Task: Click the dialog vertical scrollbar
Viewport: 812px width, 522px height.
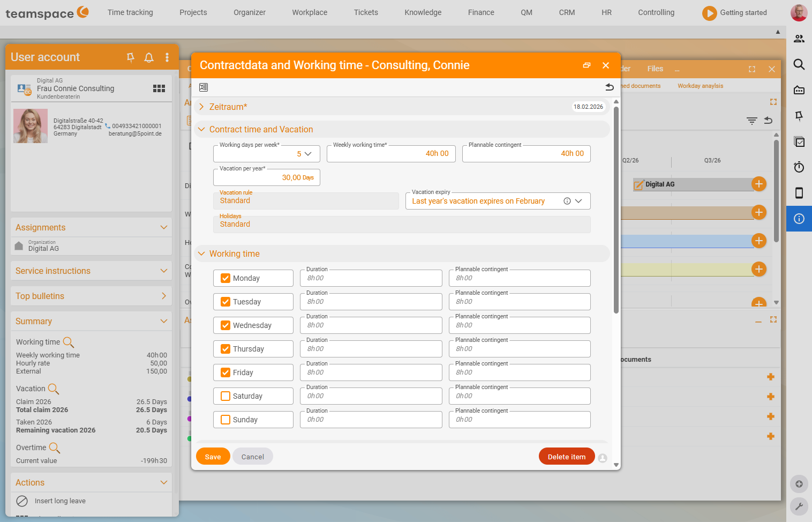Action: [x=616, y=210]
